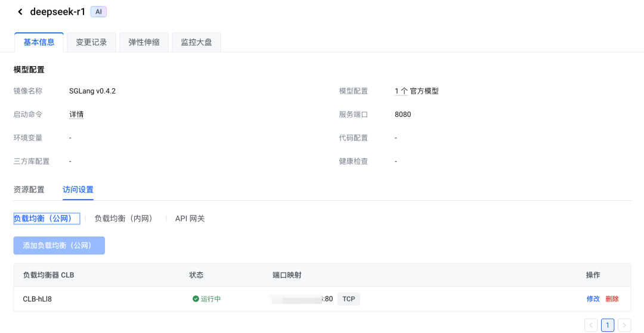The width and height of the screenshot is (644, 333).
Task: Click the AI badge beside the service name
Action: [98, 12]
